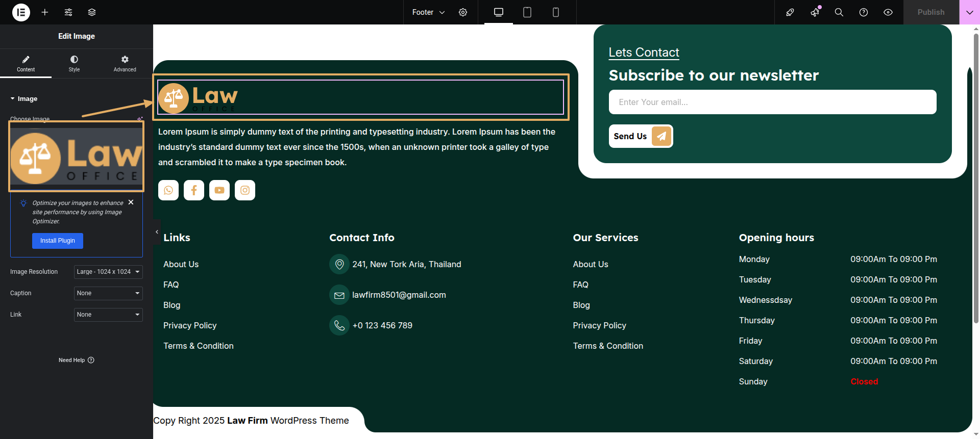Screen dimensions: 980x439
Task: Click the Elementor logo menu icon
Action: [21, 12]
